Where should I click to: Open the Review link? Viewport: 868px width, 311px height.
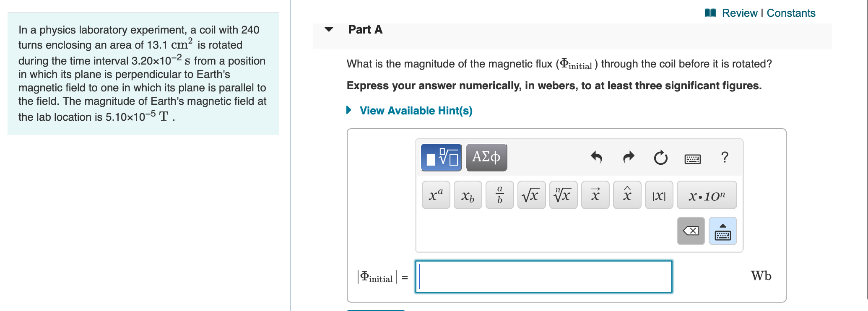[741, 13]
